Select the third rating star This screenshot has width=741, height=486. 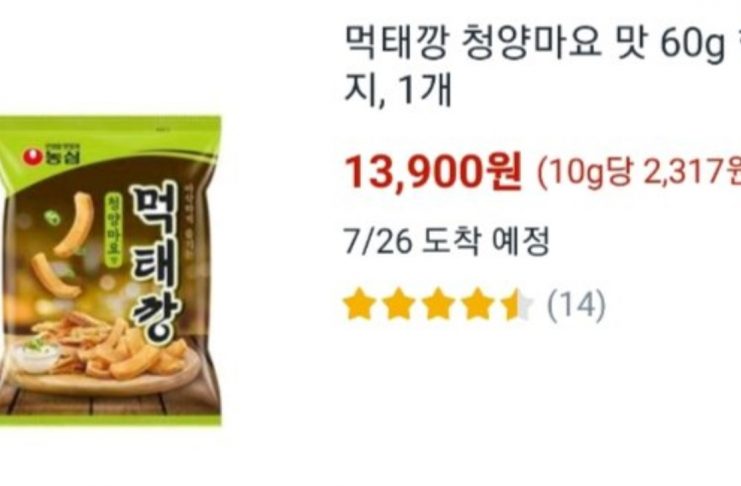[439, 304]
